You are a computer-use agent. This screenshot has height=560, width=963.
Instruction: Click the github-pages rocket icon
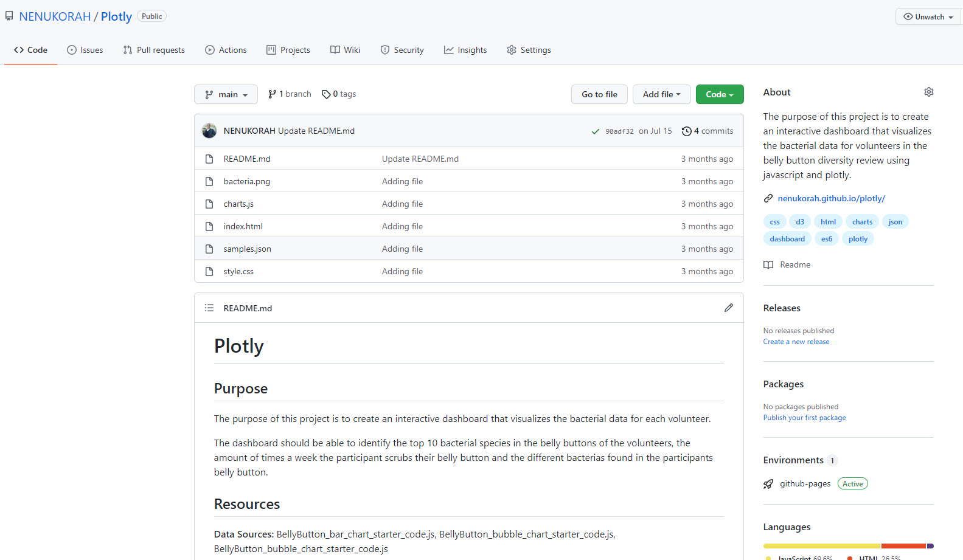point(768,484)
